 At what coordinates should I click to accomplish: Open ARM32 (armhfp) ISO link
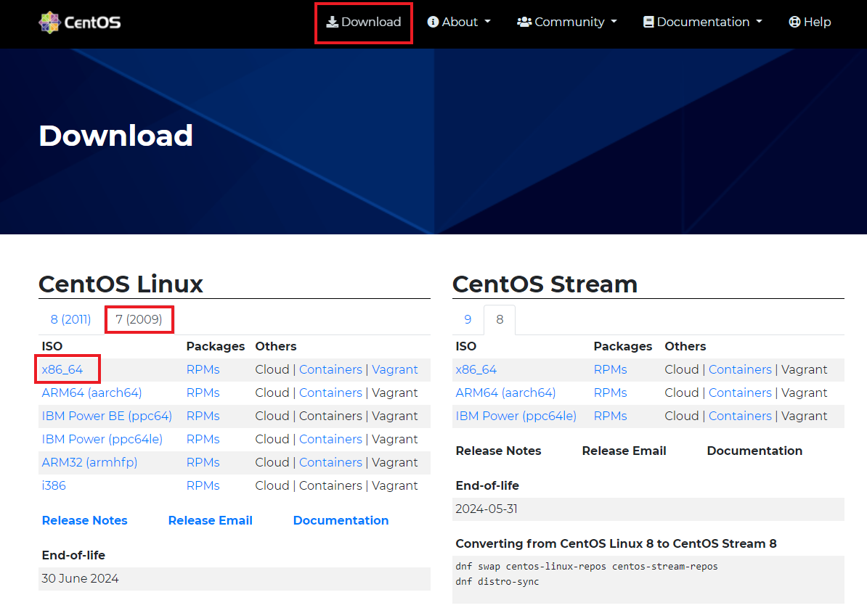point(89,462)
